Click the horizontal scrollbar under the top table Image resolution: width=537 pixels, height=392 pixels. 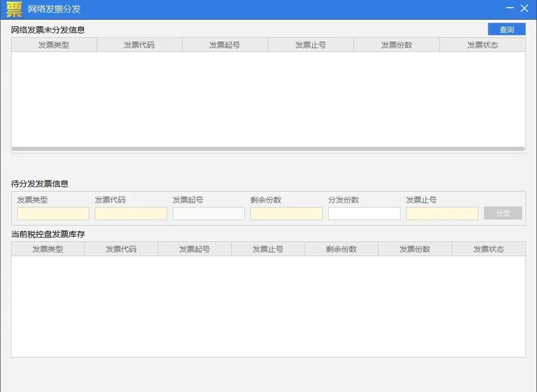268,148
